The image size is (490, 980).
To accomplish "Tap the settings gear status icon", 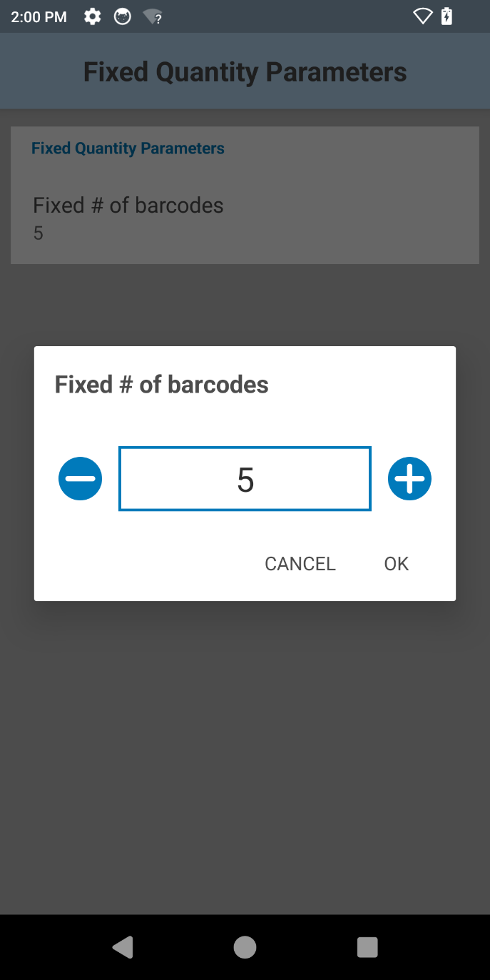I will point(92,16).
